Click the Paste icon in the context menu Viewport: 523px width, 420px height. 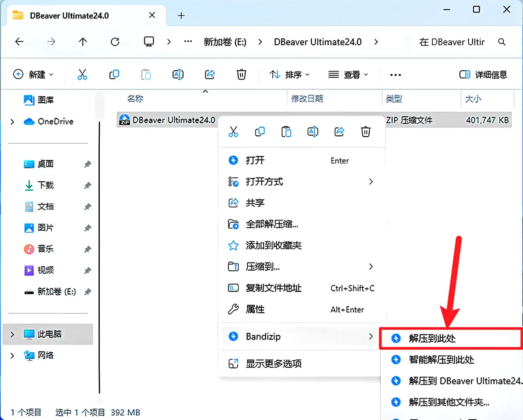pos(286,132)
